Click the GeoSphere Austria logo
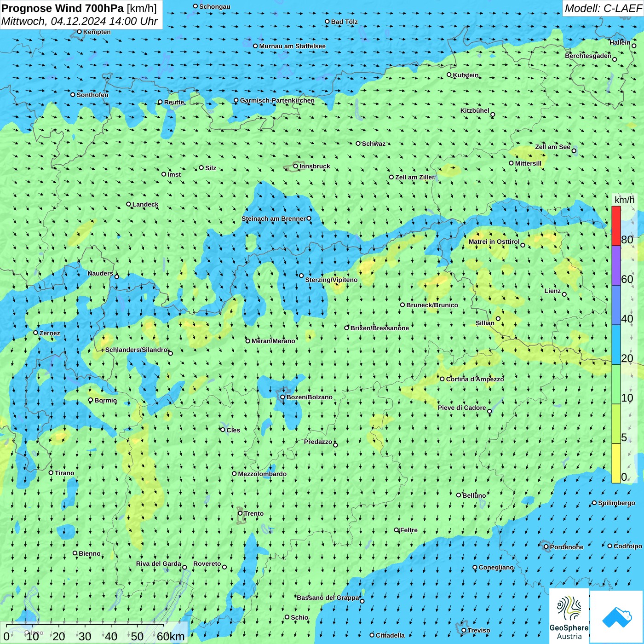Screen dimensions: 644x644 [x=569, y=616]
